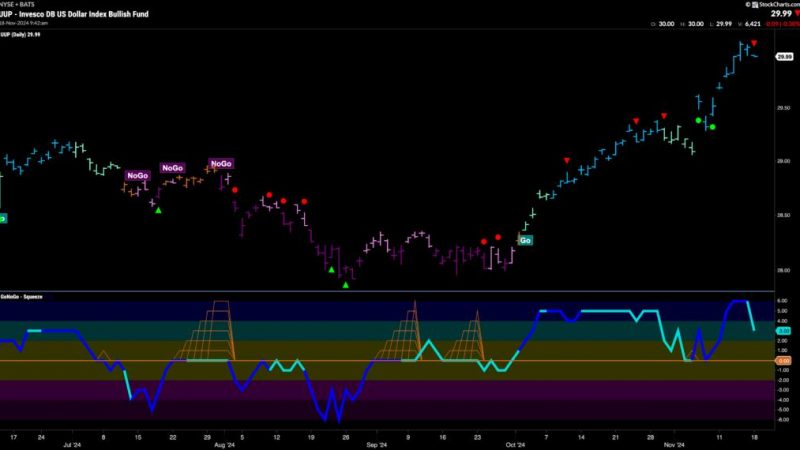Screen dimensions: 800x450
Task: Click the 6.00 oscillator axis label
Action: (783, 301)
